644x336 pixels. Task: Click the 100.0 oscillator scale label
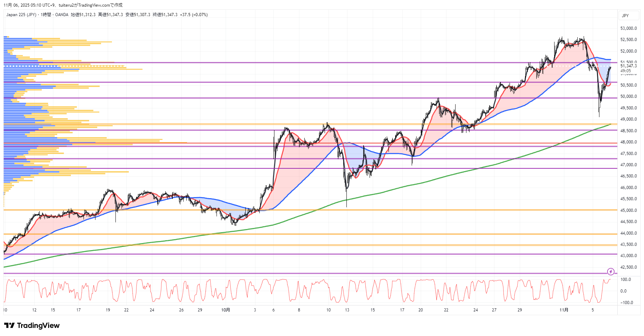coord(625,280)
